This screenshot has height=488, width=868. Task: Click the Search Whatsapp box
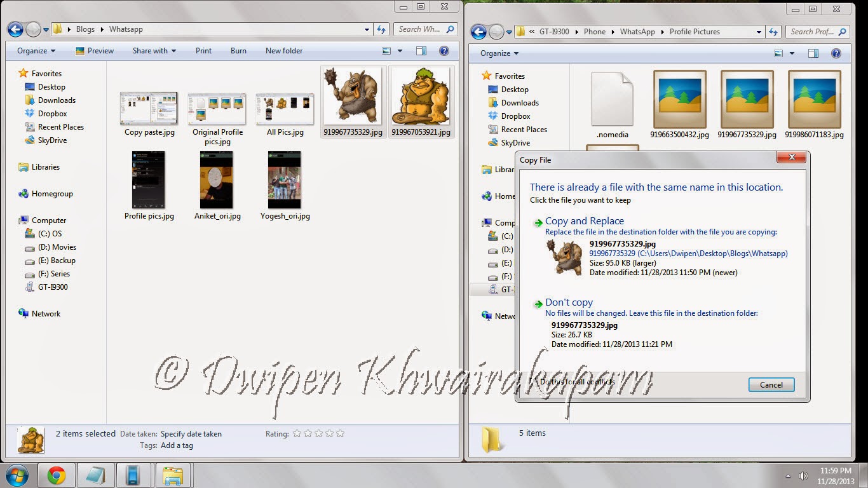424,29
